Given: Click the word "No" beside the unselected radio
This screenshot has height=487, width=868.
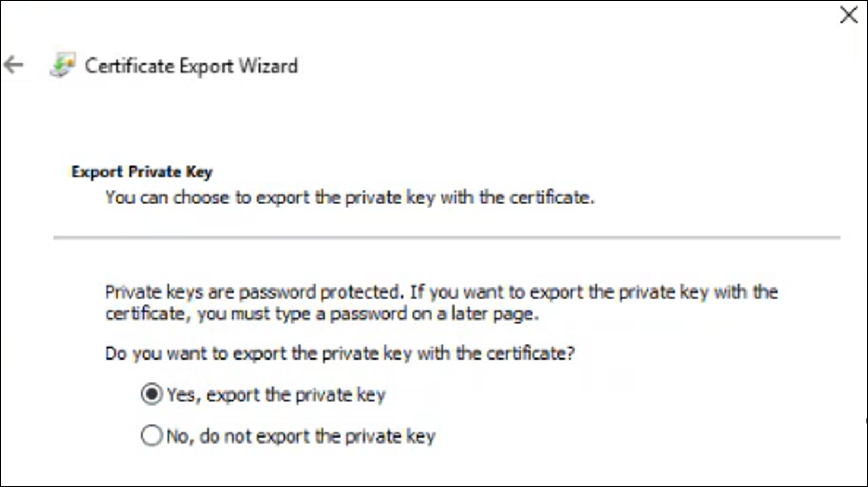Looking at the screenshot, I should pos(177,436).
